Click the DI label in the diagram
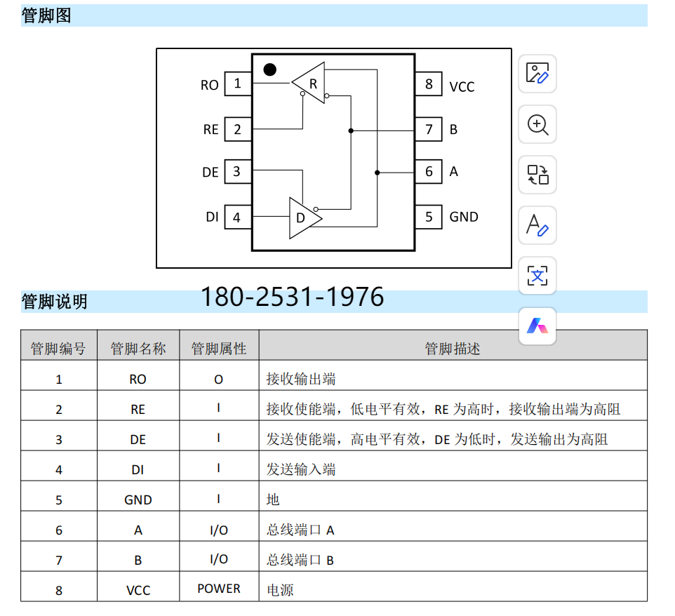The width and height of the screenshot is (675, 616). coord(212,217)
